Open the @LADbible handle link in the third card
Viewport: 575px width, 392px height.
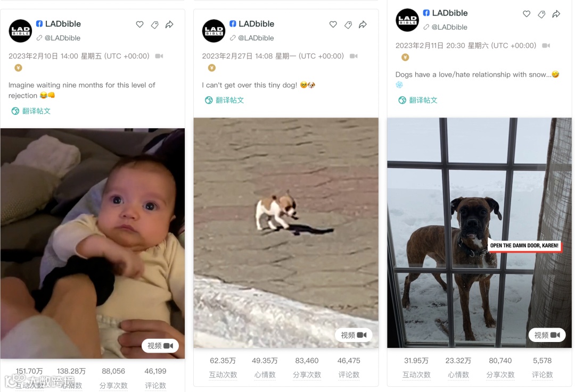445,27
